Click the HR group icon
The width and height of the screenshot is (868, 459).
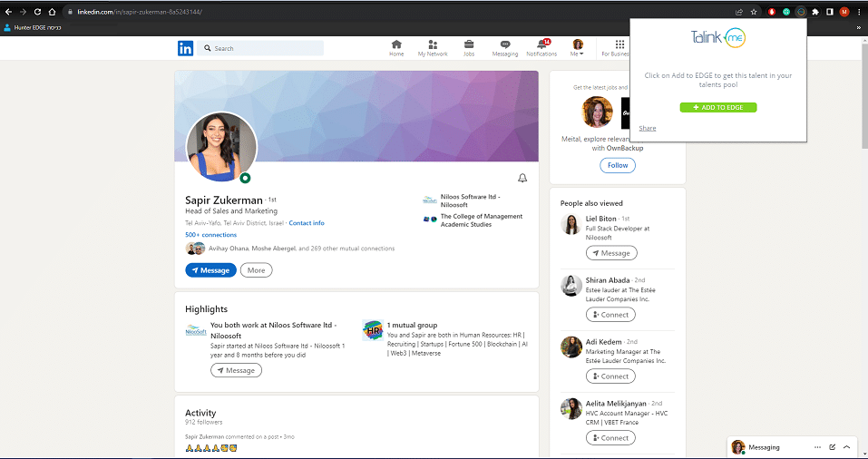373,330
